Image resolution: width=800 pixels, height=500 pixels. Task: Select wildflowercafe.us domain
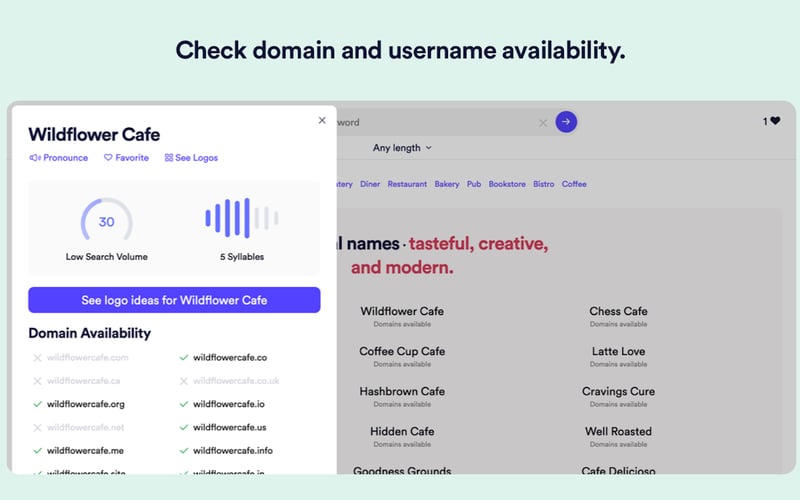coord(230,428)
